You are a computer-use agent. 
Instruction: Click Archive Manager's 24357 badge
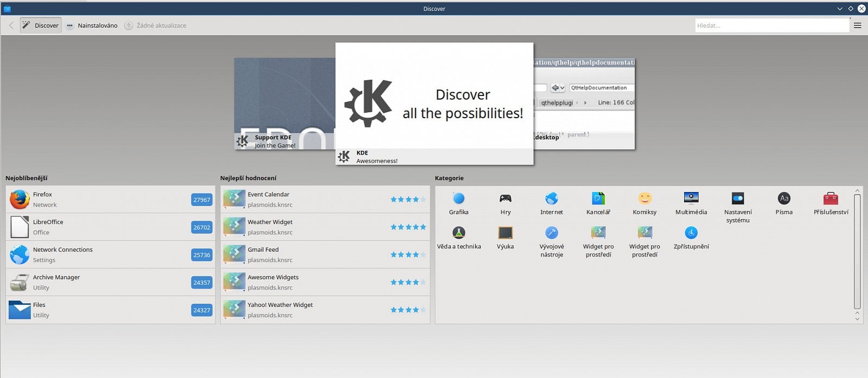(202, 283)
